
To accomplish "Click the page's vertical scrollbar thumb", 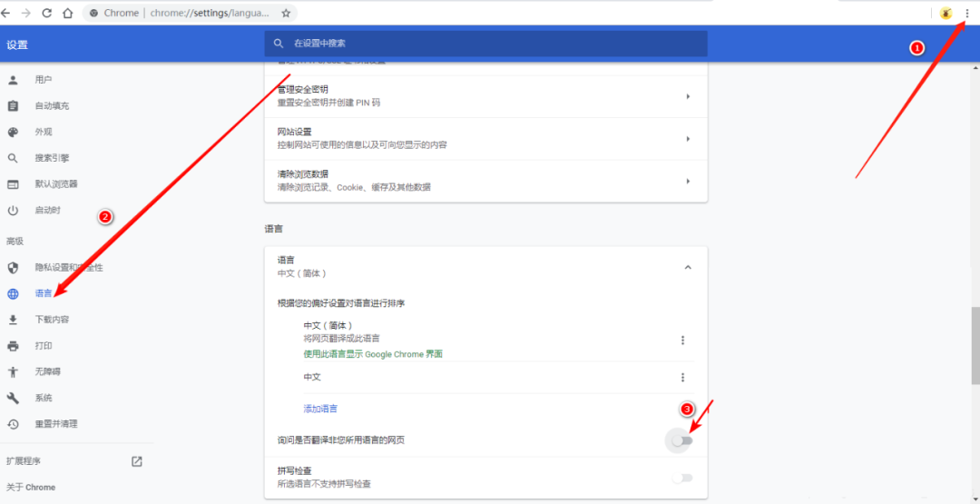I will pos(975,345).
